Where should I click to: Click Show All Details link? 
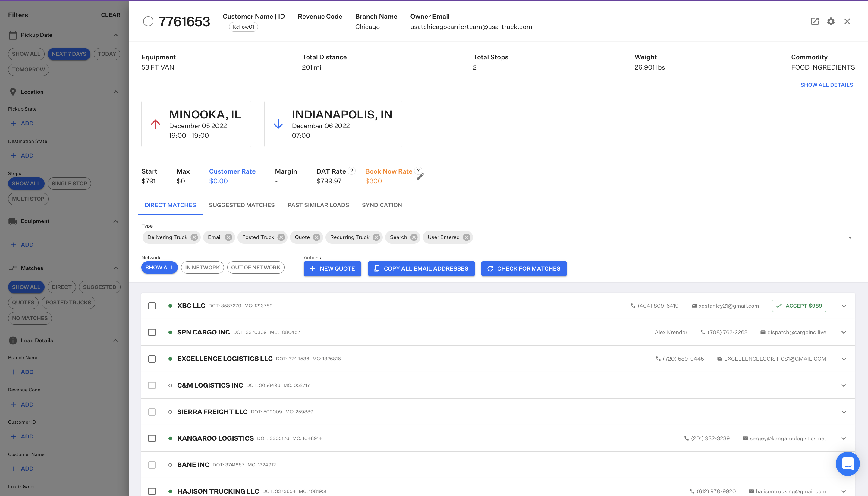[x=826, y=85]
